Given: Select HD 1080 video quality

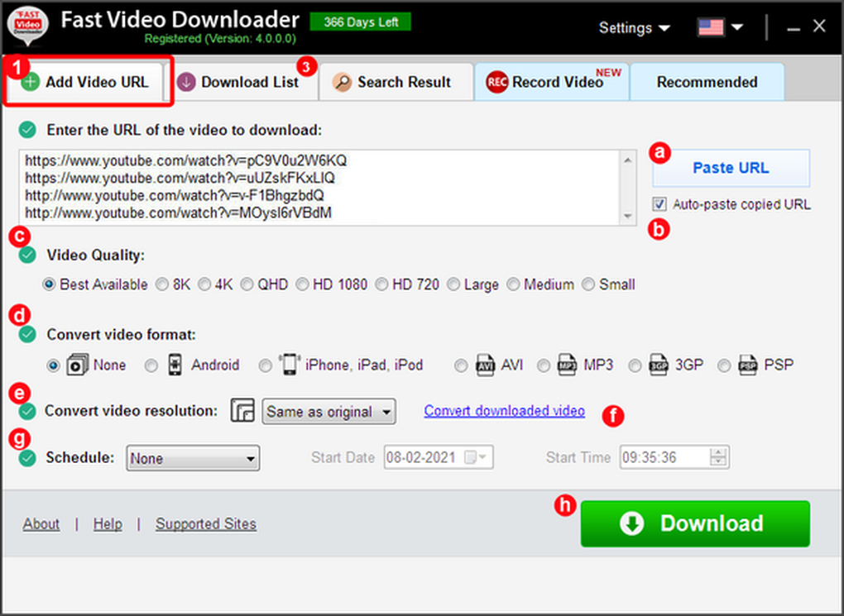Looking at the screenshot, I should 302,284.
